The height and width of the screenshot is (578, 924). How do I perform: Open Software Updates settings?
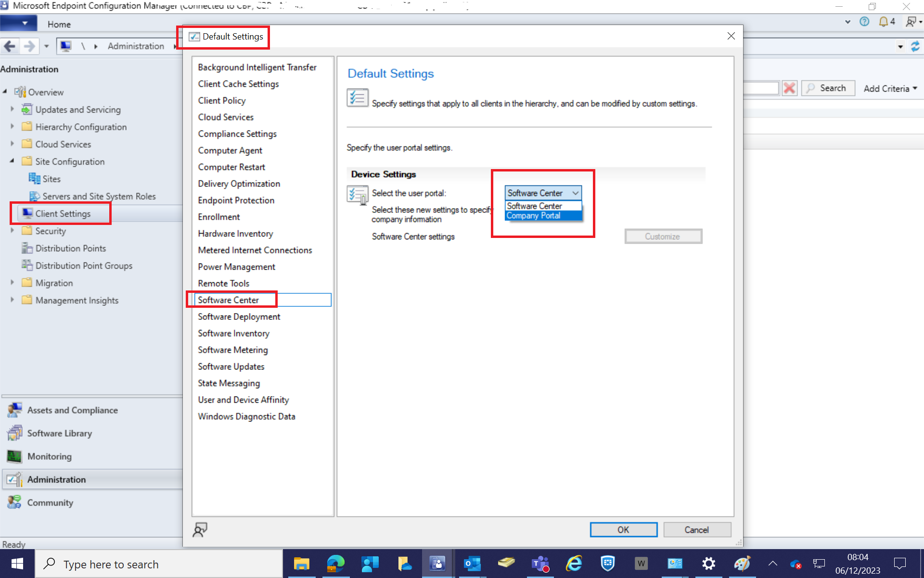coord(231,367)
